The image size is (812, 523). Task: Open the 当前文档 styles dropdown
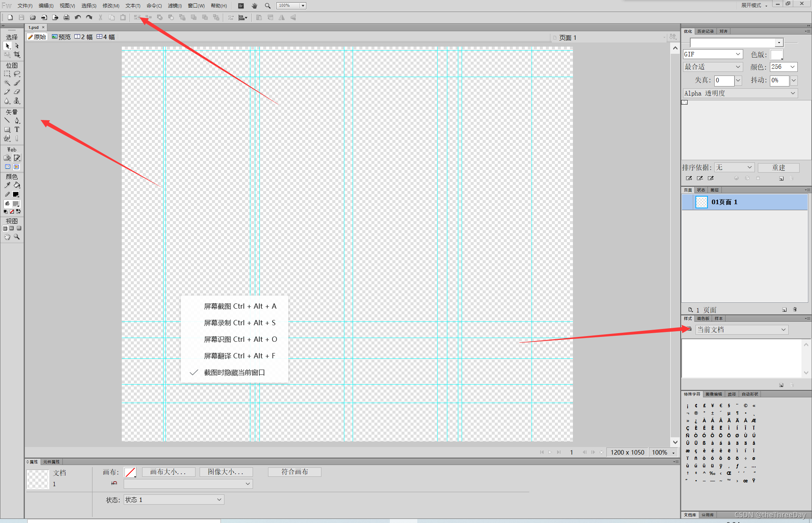pyautogui.click(x=742, y=330)
